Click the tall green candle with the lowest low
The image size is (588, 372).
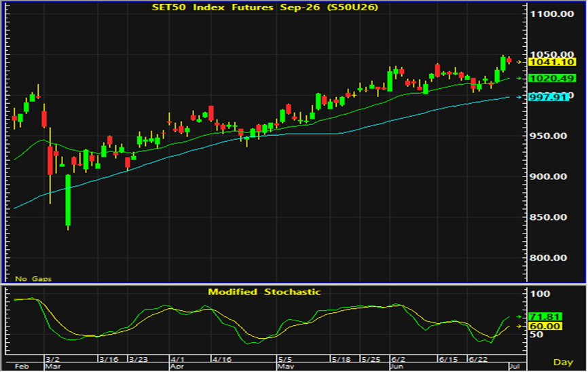click(68, 202)
